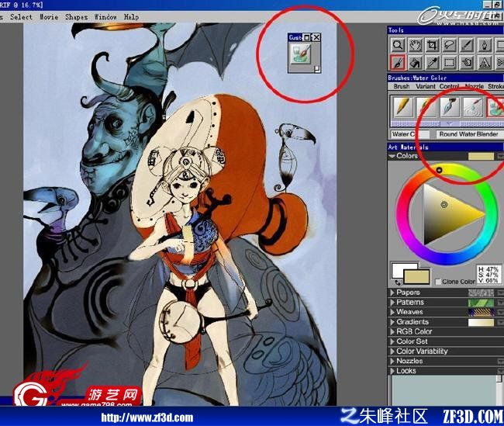
Task: Click the custom palette zoom box
Action: coord(307,38)
